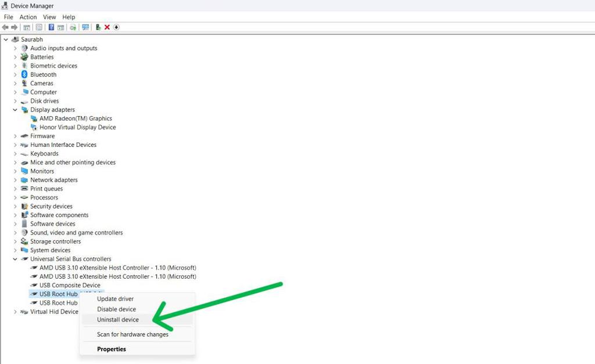Click the Print queues printer icon
Viewport: 595px width, 364px height.
pos(24,189)
